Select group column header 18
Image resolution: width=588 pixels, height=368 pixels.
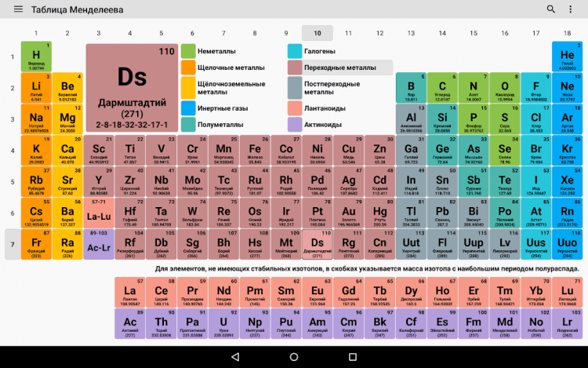(x=567, y=33)
